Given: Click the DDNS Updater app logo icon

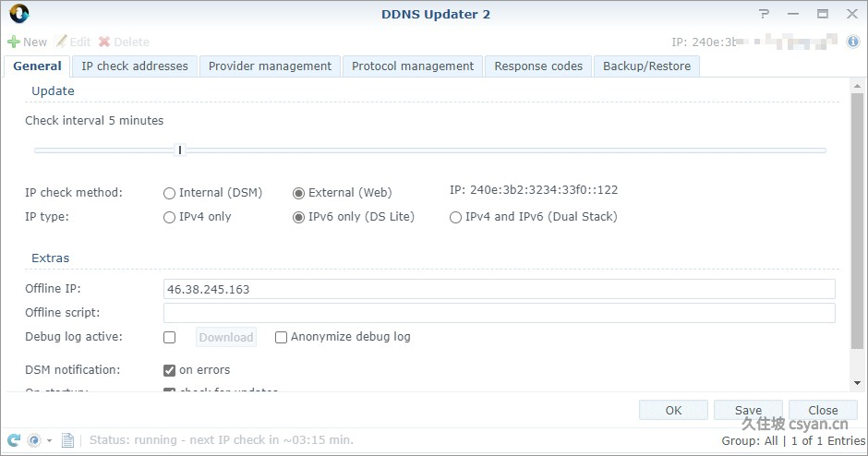Looking at the screenshot, I should [19, 14].
